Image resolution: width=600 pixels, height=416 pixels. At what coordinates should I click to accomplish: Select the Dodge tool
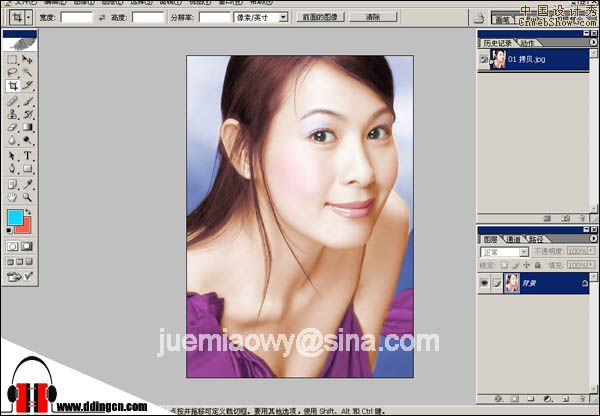27,140
